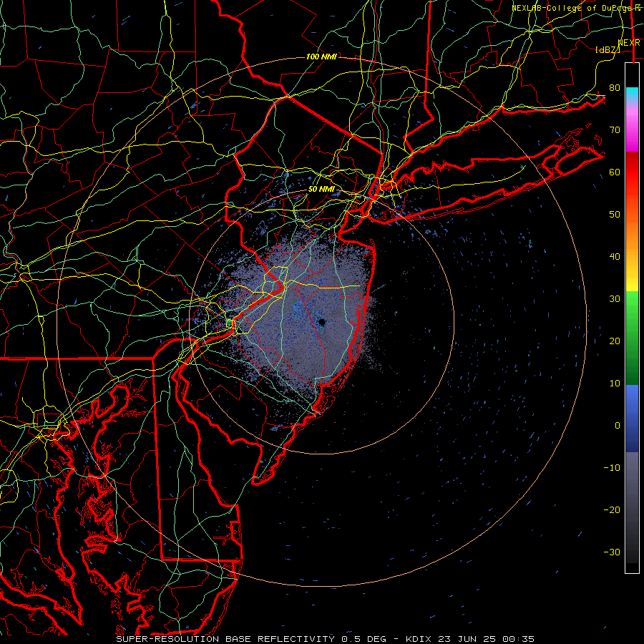Click the 10 dBZ scale label
This screenshot has height=644, width=644.
[x=615, y=384]
